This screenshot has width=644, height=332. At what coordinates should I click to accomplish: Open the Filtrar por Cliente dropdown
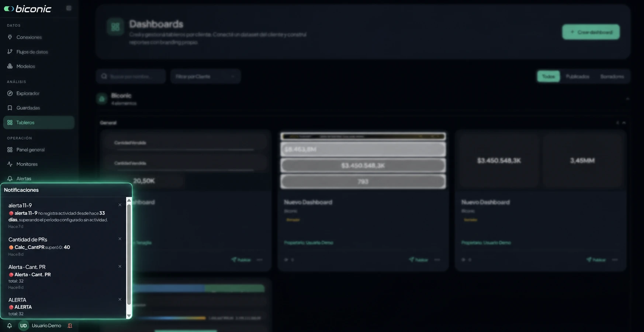[x=205, y=77]
